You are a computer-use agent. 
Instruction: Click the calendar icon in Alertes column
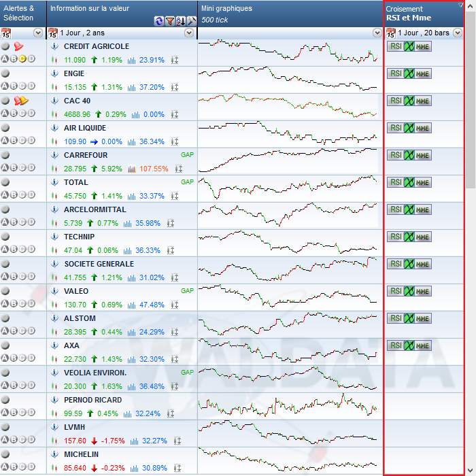coord(5,33)
